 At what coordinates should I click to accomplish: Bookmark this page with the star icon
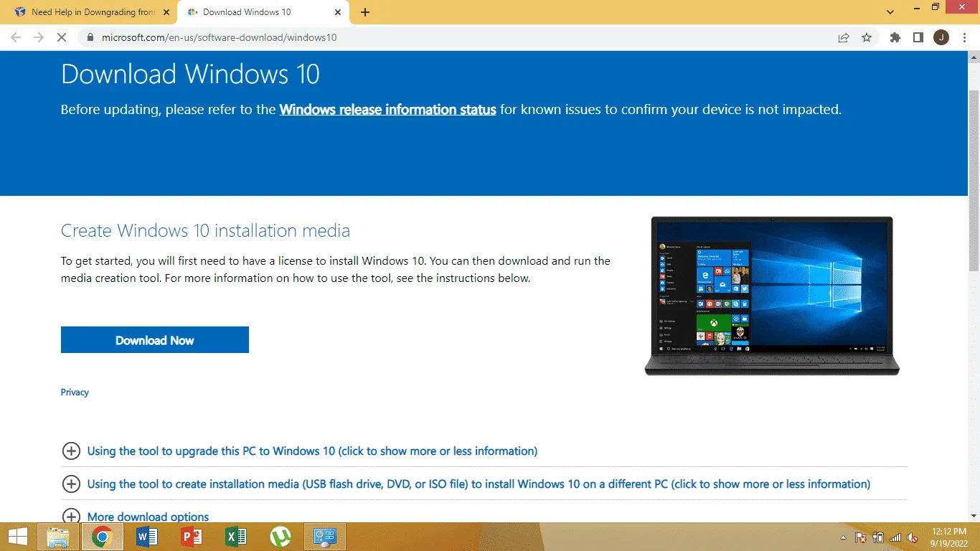coord(867,37)
